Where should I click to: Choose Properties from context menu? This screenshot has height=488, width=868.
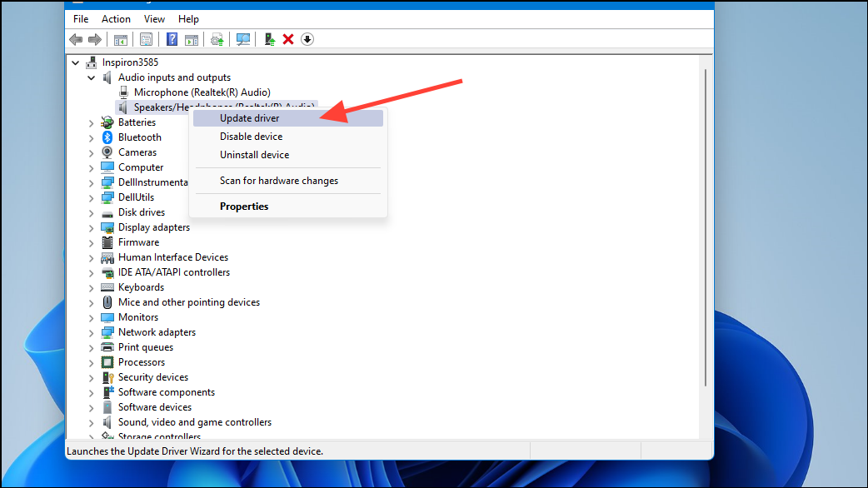288,206
